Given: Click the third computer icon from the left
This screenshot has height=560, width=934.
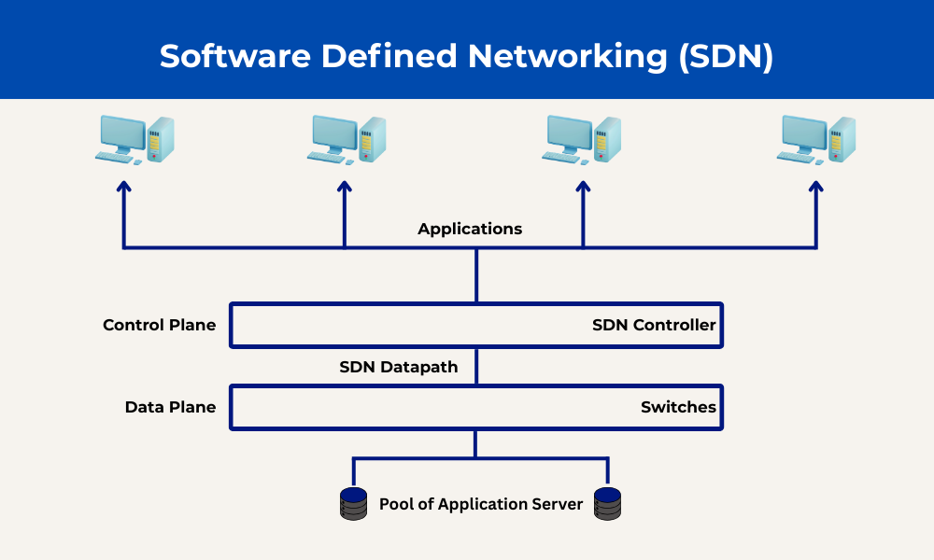Looking at the screenshot, I should [x=581, y=140].
